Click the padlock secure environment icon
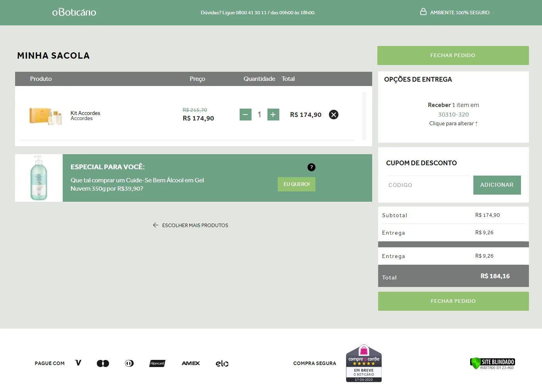This screenshot has height=392, width=542. coord(423,12)
